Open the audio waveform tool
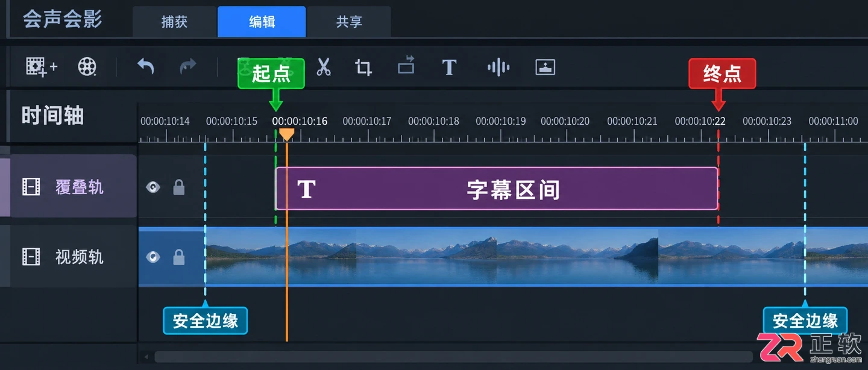 click(498, 67)
